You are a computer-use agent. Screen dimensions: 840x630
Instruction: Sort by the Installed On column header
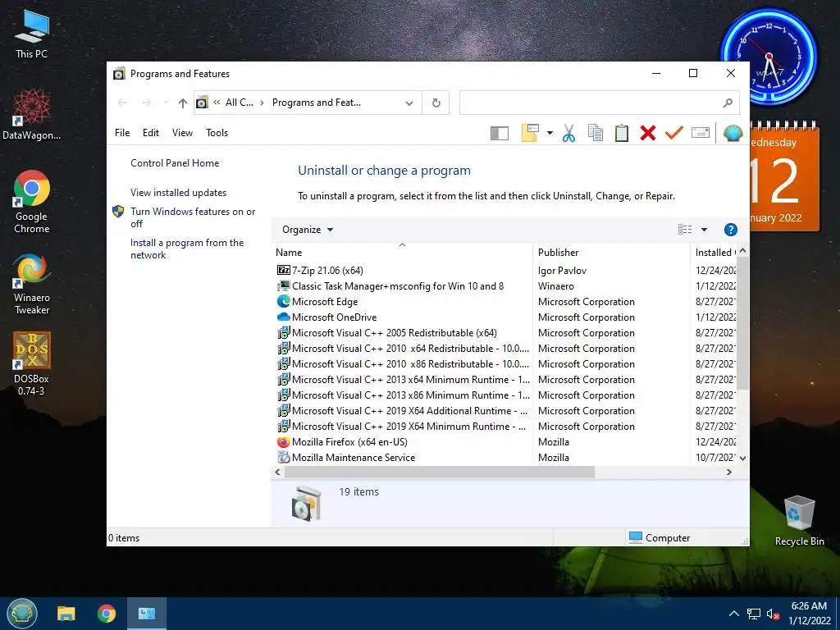[x=714, y=253]
